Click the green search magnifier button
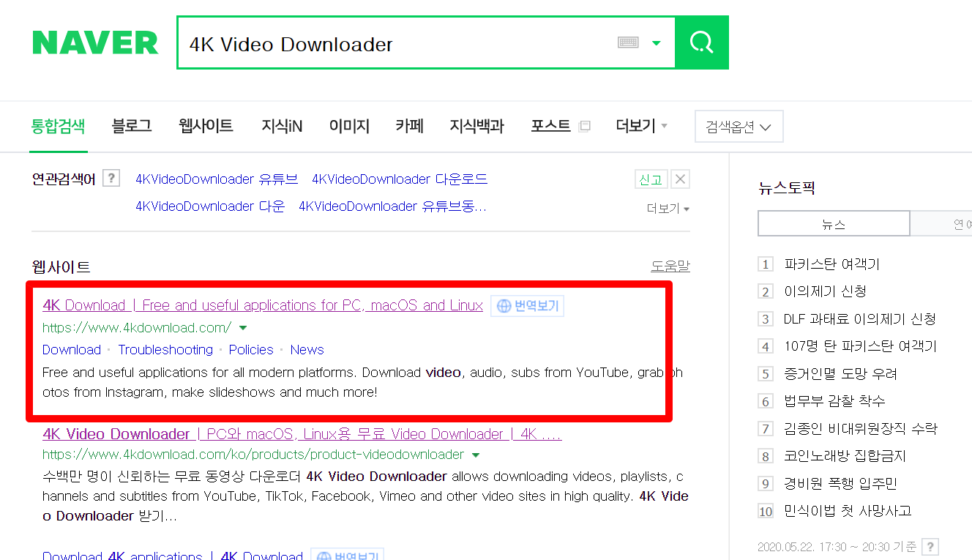 pyautogui.click(x=701, y=42)
